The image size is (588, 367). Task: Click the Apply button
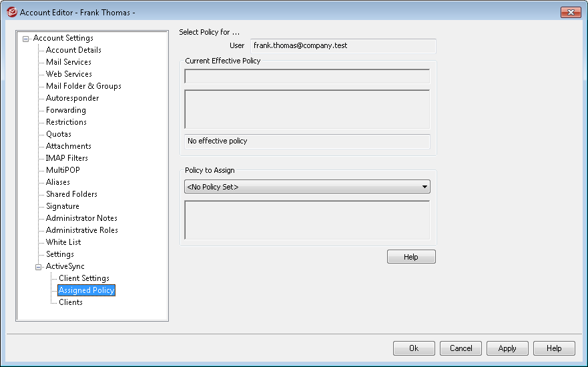click(x=507, y=348)
